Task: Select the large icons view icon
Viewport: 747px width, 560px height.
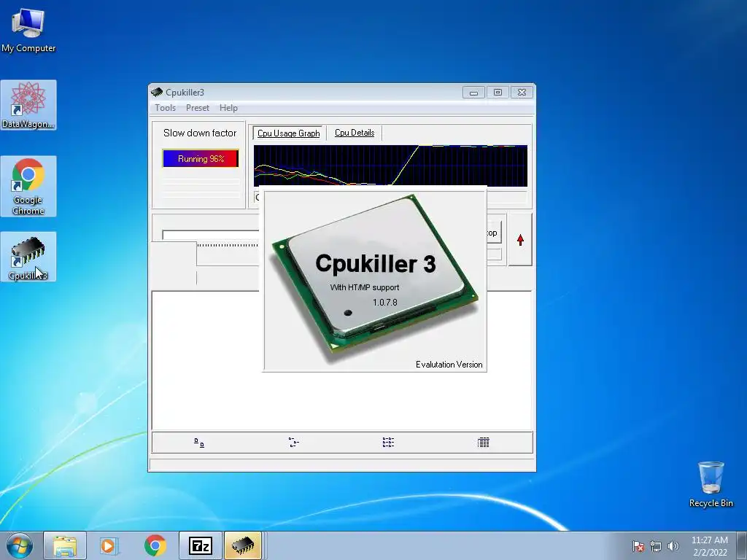Action: click(199, 443)
